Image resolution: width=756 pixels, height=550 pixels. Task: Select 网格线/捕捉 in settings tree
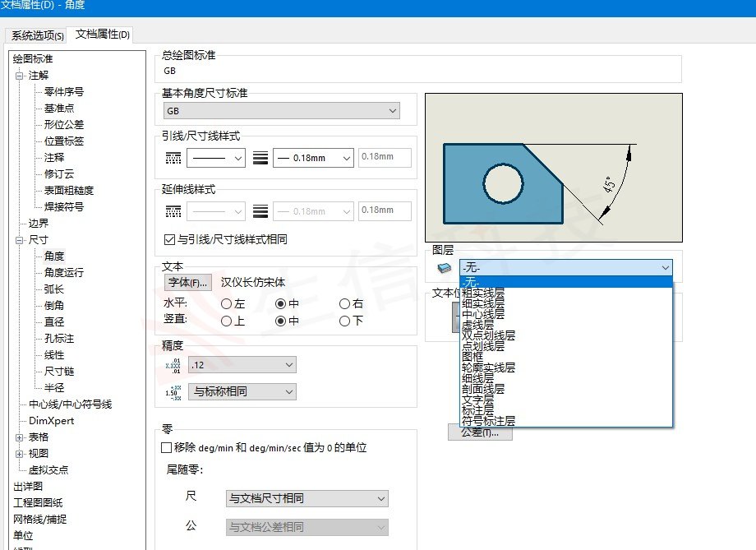(39, 519)
